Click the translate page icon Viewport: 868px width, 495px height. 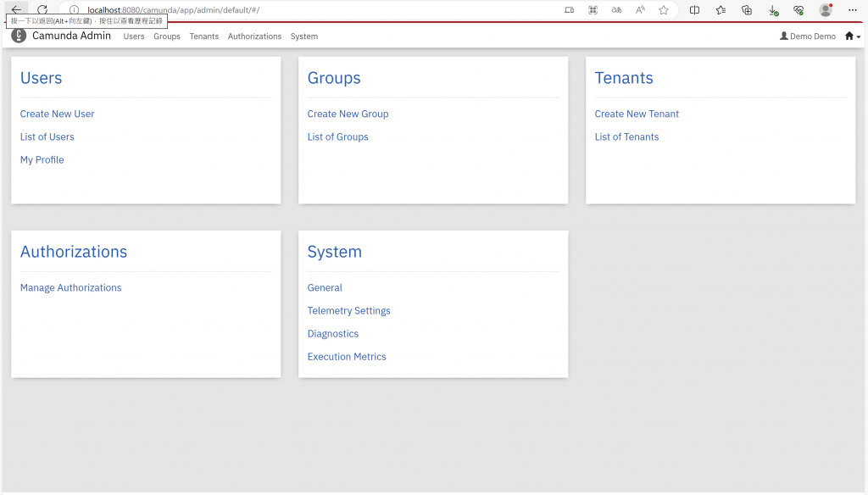(x=616, y=10)
